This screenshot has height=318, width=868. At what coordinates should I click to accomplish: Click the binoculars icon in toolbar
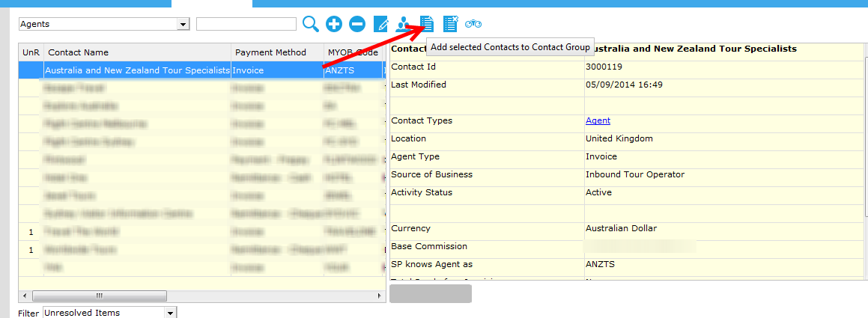pyautogui.click(x=473, y=24)
